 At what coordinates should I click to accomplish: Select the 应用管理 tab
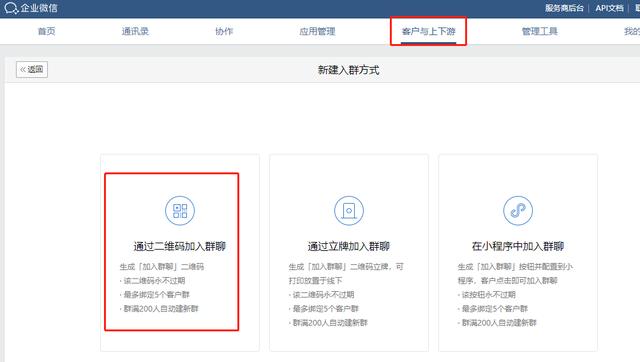[x=317, y=31]
